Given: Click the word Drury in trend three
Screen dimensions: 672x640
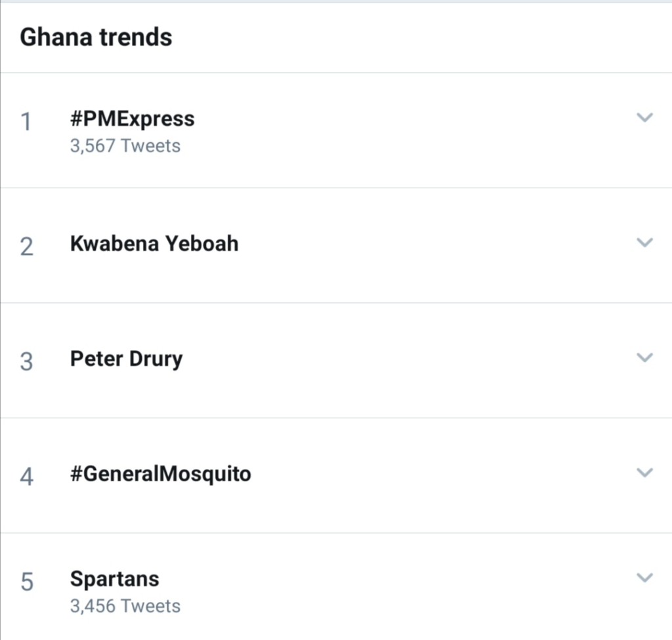Looking at the screenshot, I should [x=156, y=359].
